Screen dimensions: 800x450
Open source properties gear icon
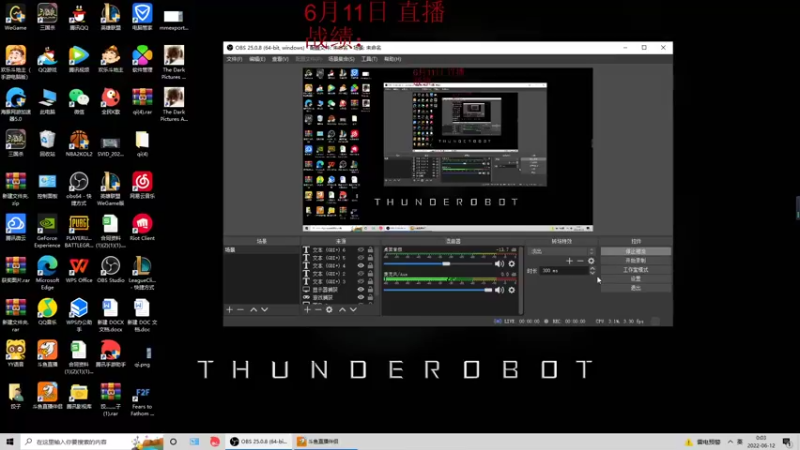coord(329,310)
